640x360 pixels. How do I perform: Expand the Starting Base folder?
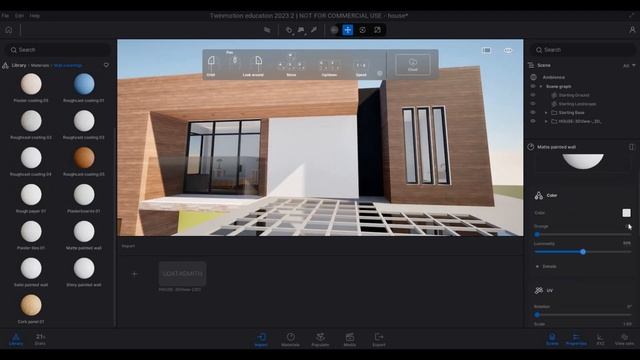(x=546, y=113)
